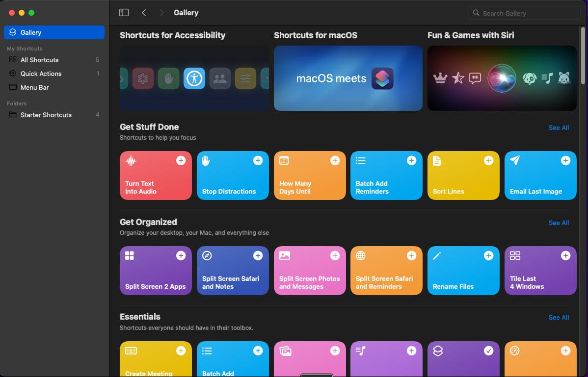Click See All for Get Stuff Done
This screenshot has width=588, height=377.
tap(559, 127)
